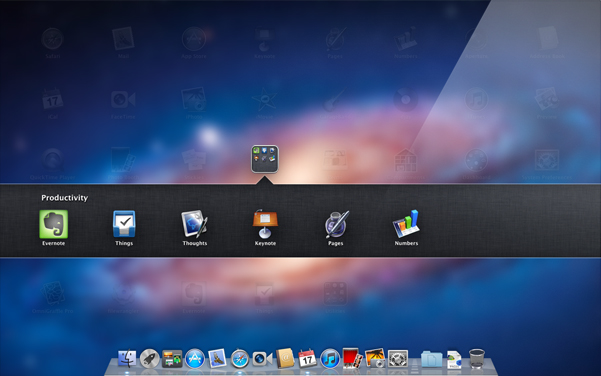The height and width of the screenshot is (376, 601).
Task: Open Mission Control from the Dock
Action: pyautogui.click(x=172, y=359)
